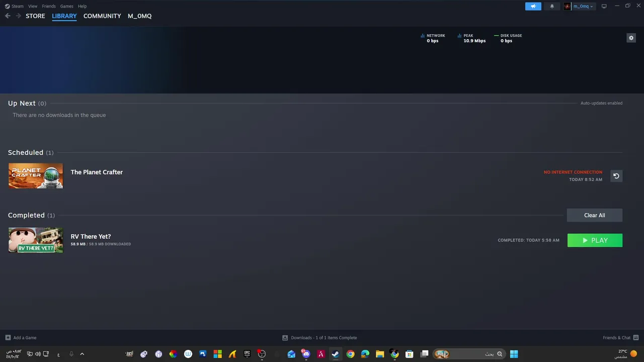The width and height of the screenshot is (644, 362).
Task: Open Task View on the taskbar
Action: pyautogui.click(x=424, y=354)
